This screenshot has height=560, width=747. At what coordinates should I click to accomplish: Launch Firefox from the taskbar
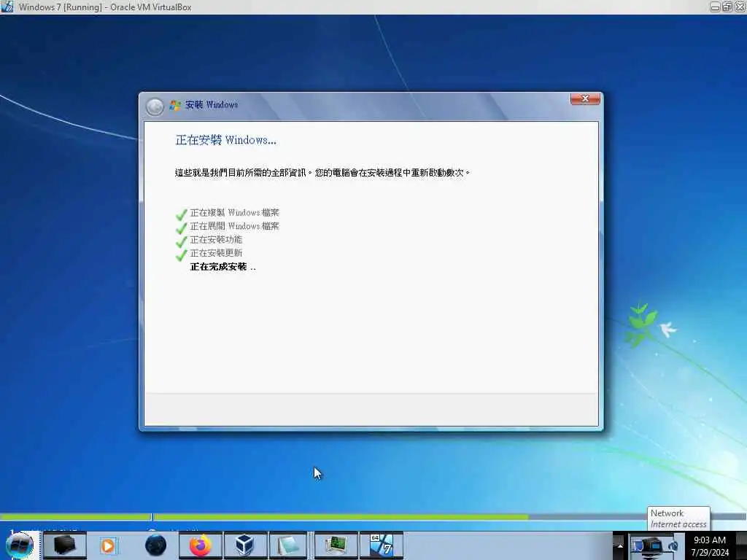click(x=200, y=545)
